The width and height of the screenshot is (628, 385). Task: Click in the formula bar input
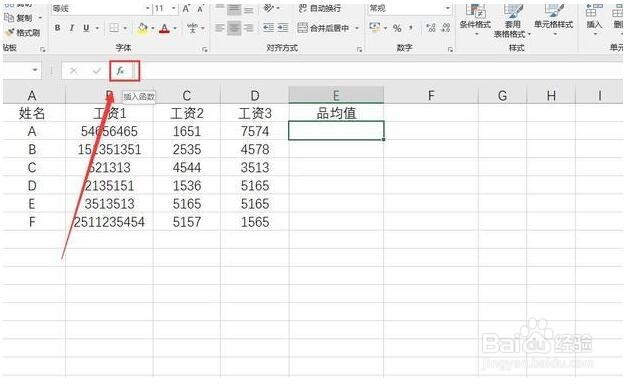380,71
